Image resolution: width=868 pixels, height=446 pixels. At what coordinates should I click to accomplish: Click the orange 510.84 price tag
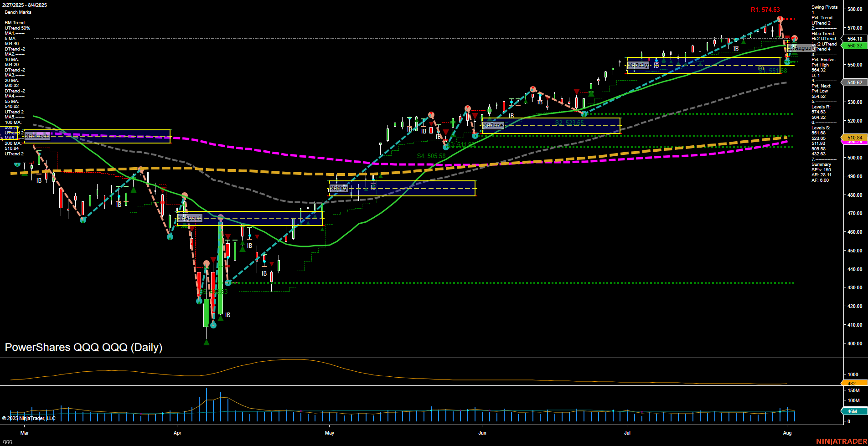pyautogui.click(x=854, y=137)
